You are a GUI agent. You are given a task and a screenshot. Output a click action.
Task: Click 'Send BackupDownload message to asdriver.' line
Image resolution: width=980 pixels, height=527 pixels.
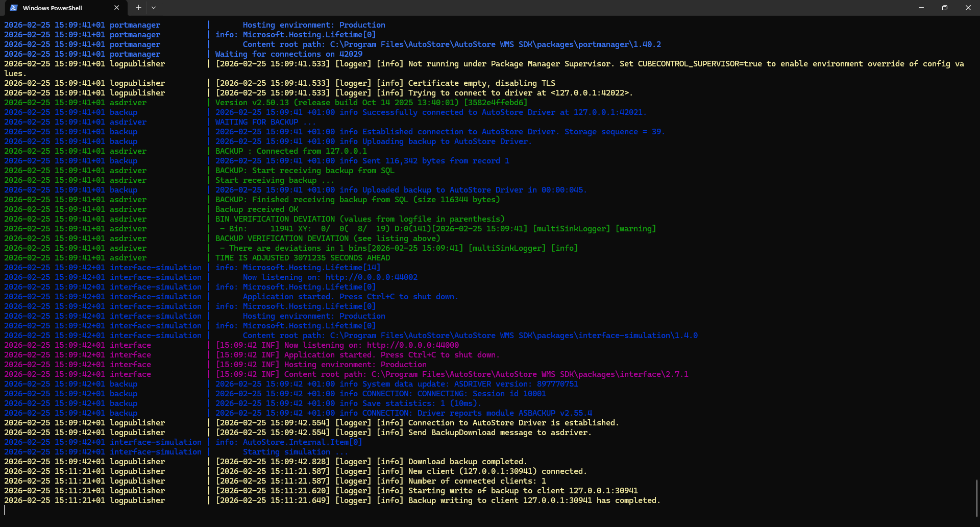(500, 433)
